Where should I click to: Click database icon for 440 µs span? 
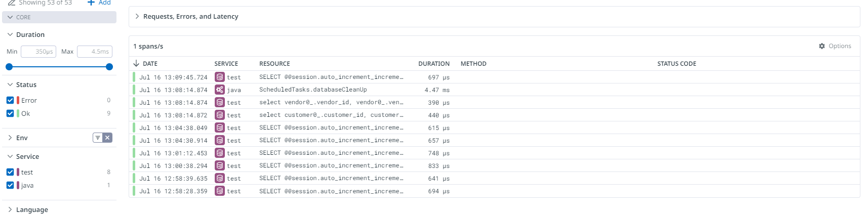click(220, 115)
